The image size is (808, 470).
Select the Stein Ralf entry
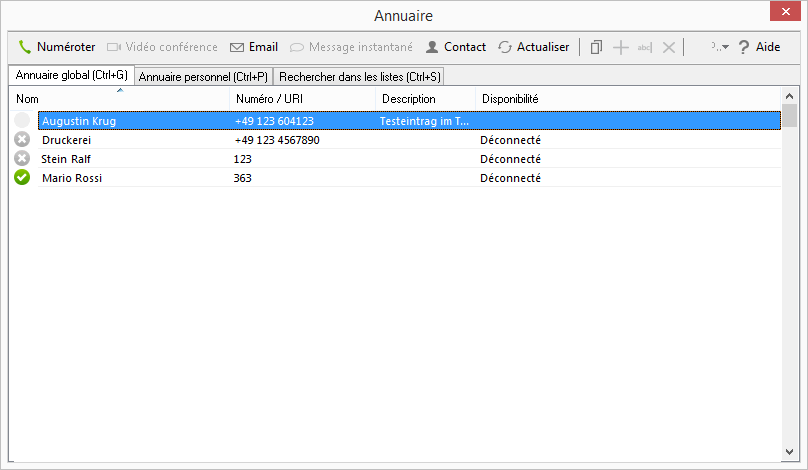pos(409,159)
